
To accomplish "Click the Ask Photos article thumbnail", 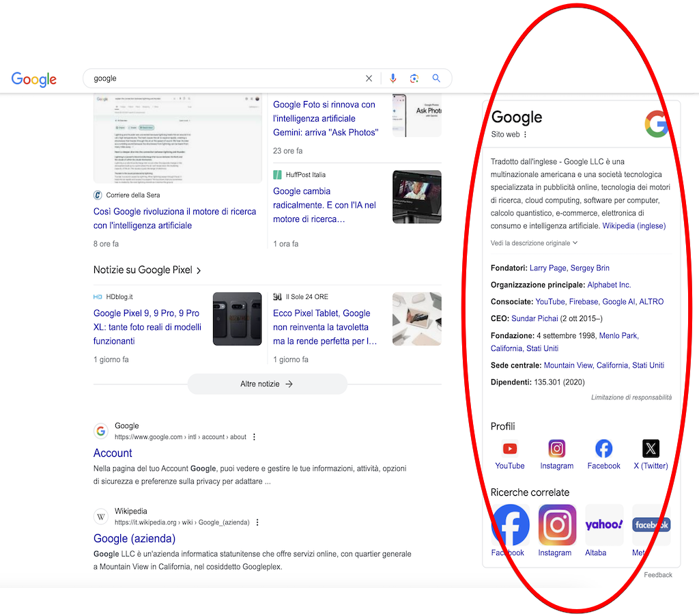I will 417,115.
